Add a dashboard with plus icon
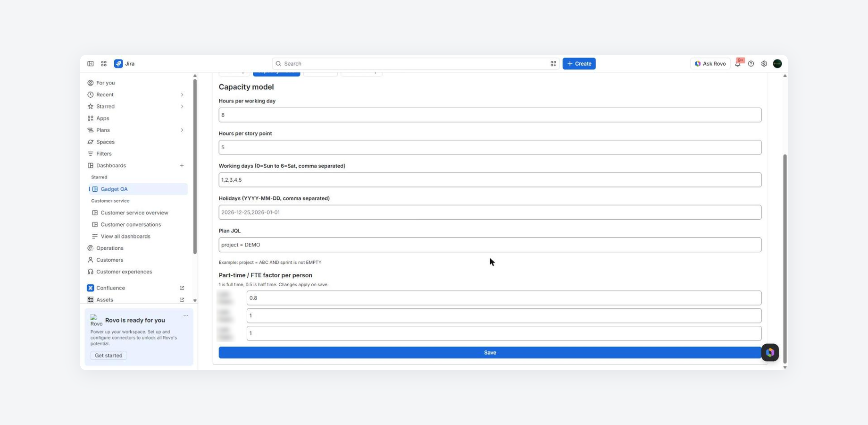 182,166
